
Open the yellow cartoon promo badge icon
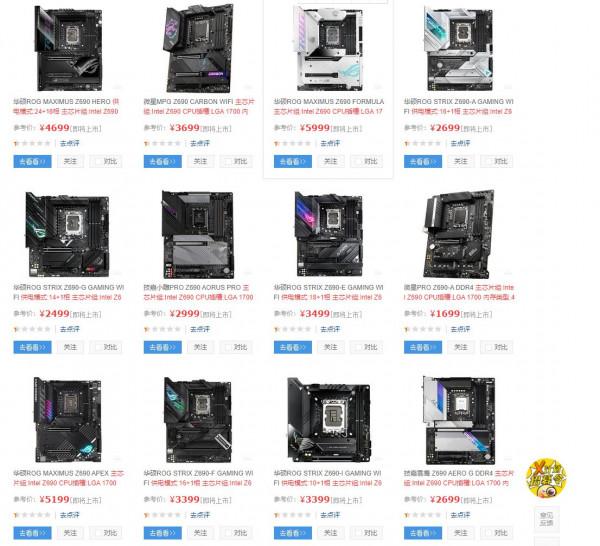point(546,478)
